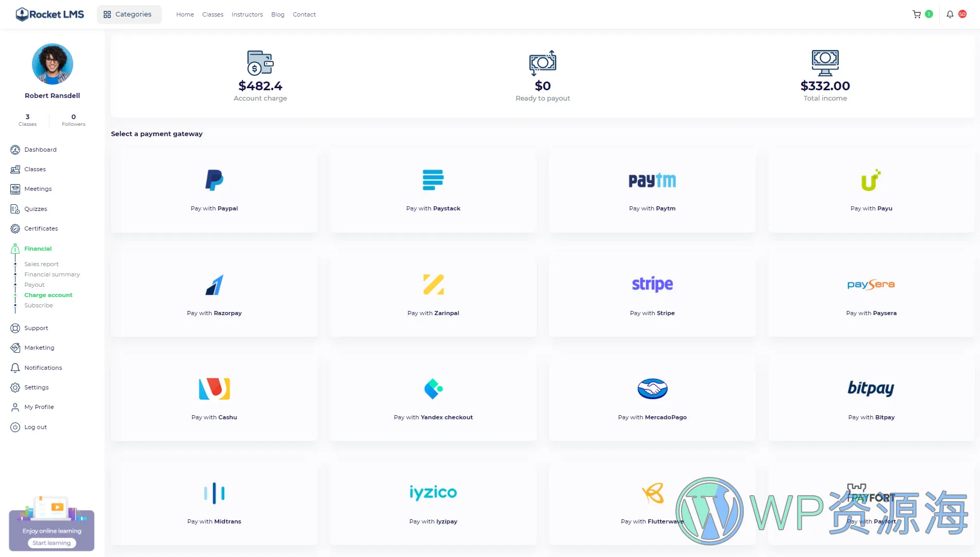Viewport: 980px width, 557px height.
Task: Click the Log out sidebar icon
Action: click(15, 427)
